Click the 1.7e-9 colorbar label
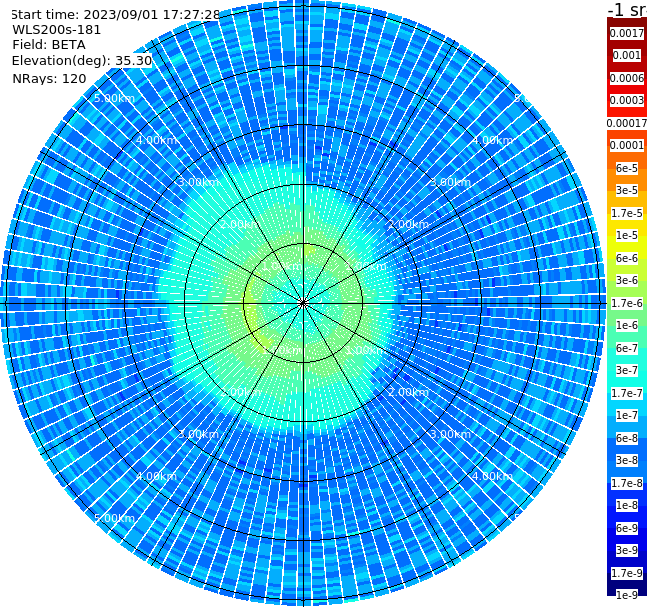The height and width of the screenshot is (607, 647). [x=627, y=573]
